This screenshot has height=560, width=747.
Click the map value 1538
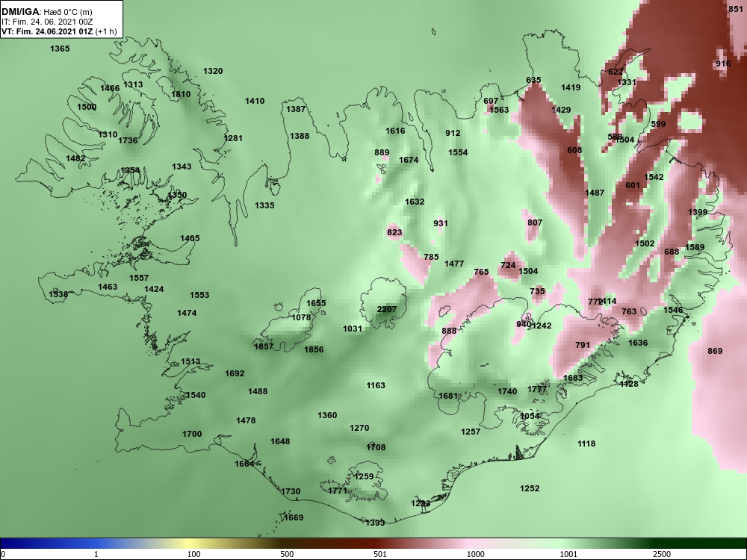click(x=58, y=294)
